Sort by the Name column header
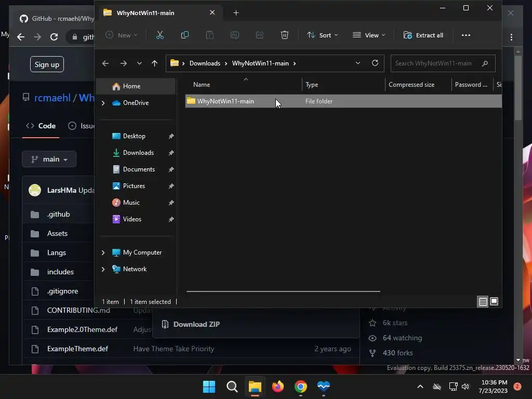 pos(202,85)
